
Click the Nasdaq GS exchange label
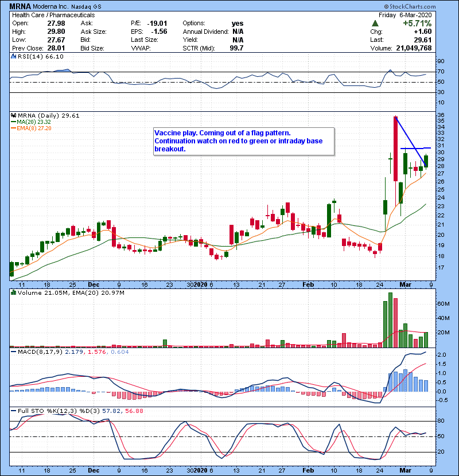coord(86,7)
